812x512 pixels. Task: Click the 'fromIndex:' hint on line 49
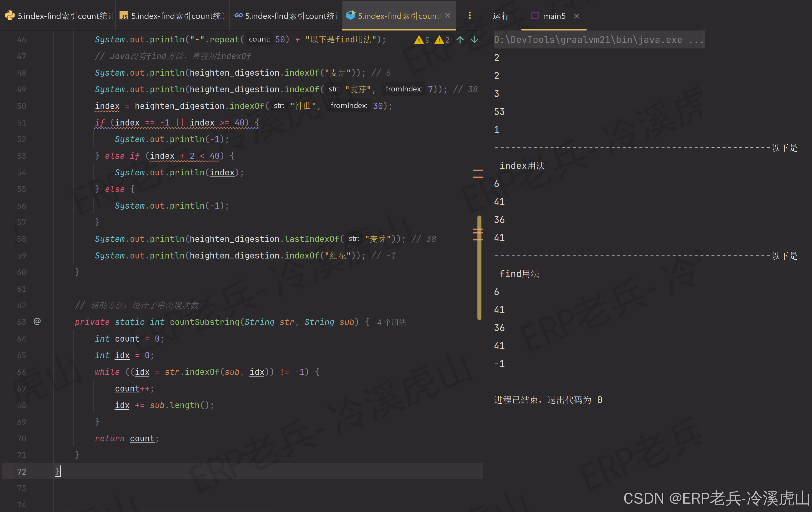(x=404, y=89)
